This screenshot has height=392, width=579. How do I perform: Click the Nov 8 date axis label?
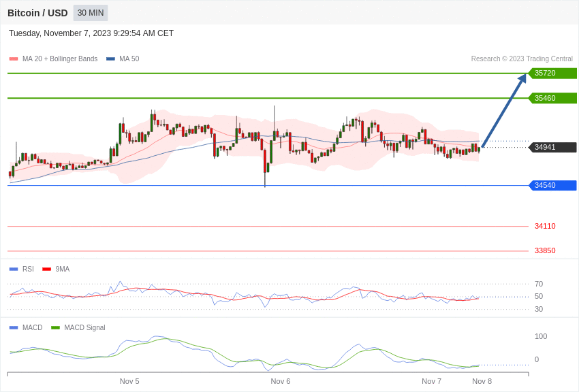pos(482,381)
